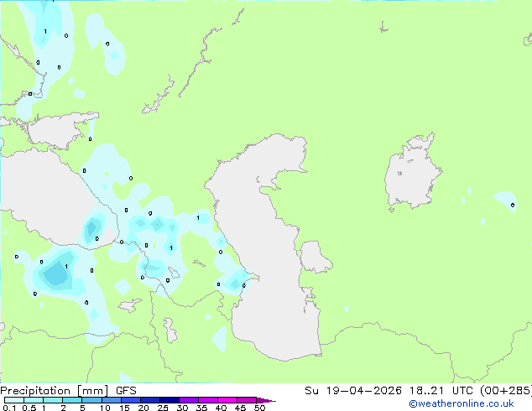The image size is (532, 411).
Task: Click the '0.1' legend scale number
Action: [10, 408]
